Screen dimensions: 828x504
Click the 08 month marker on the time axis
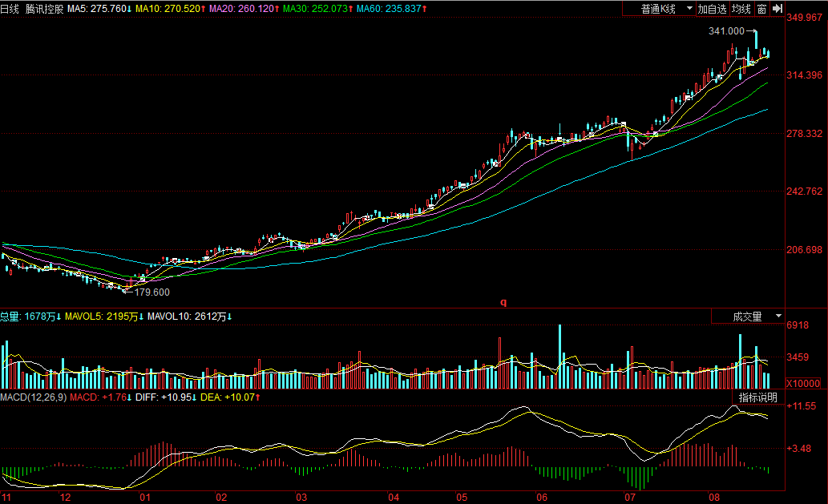[x=714, y=497]
